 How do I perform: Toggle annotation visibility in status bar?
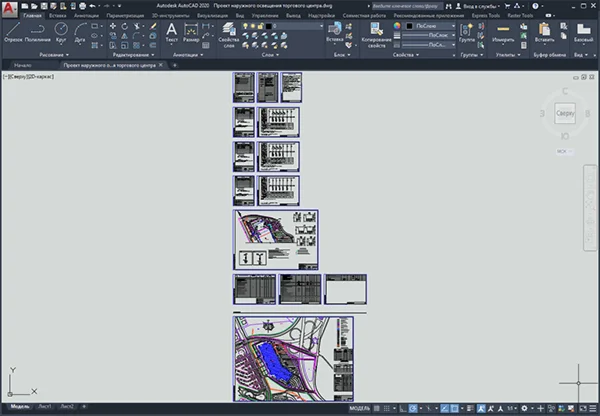(481, 409)
